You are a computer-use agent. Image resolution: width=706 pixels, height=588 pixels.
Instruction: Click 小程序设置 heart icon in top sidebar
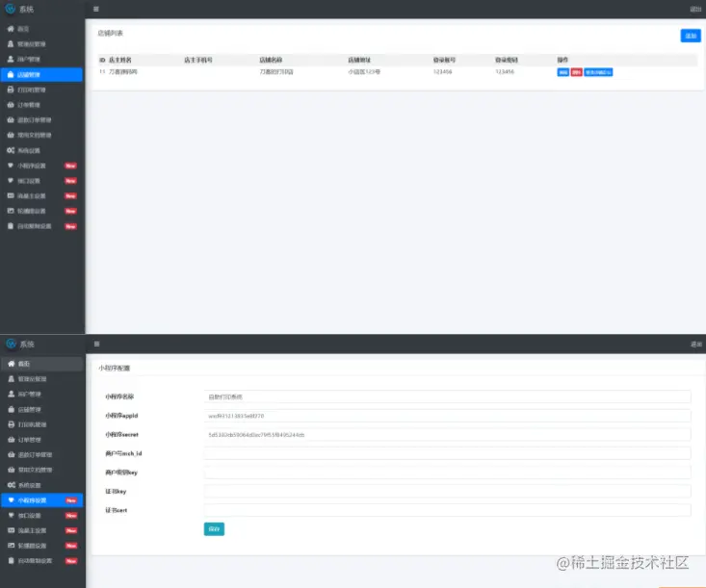click(11, 166)
